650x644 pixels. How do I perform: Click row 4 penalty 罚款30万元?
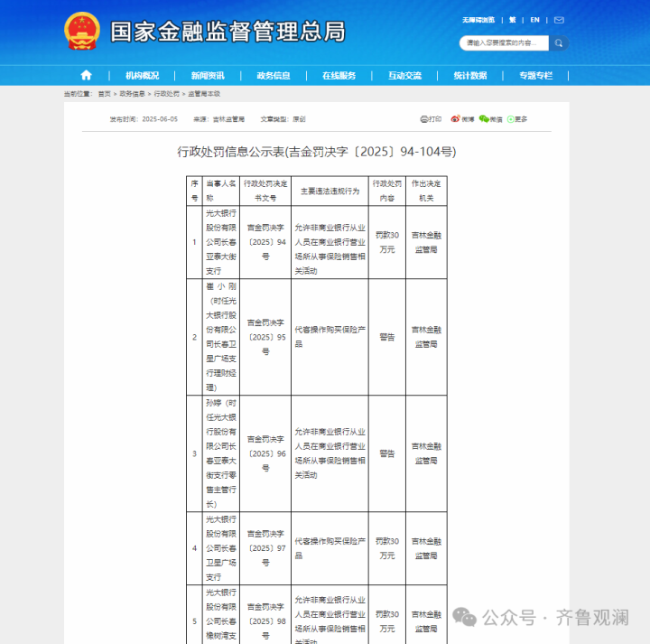(387, 548)
